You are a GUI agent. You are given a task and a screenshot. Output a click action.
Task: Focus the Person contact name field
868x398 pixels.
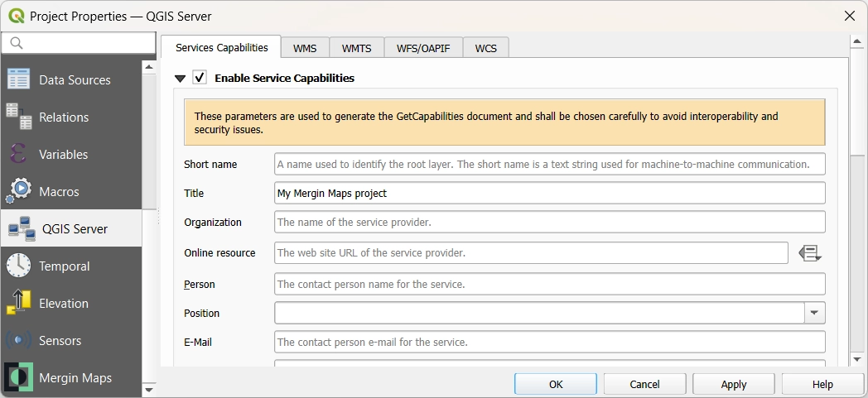point(550,284)
